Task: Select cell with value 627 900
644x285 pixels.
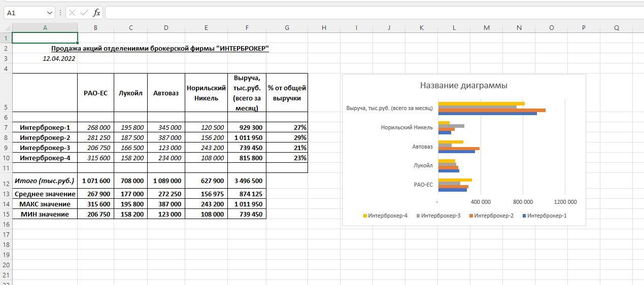Action: coord(206,181)
